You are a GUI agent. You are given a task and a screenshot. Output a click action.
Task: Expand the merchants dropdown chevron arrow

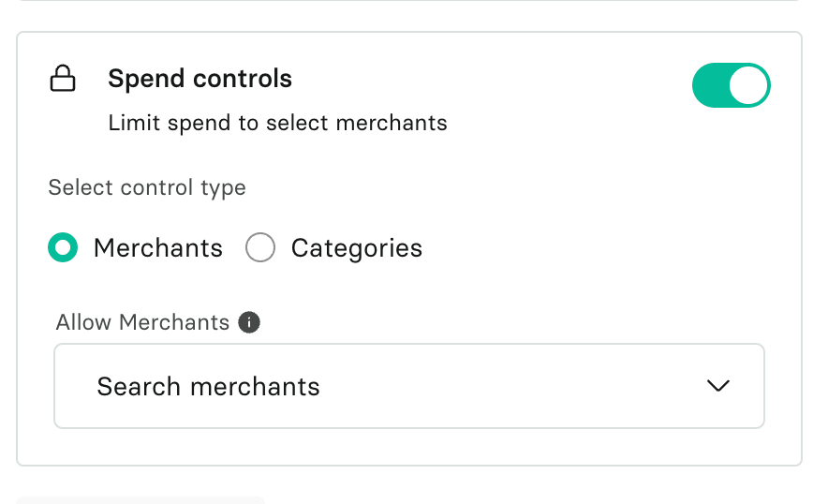tap(718, 386)
